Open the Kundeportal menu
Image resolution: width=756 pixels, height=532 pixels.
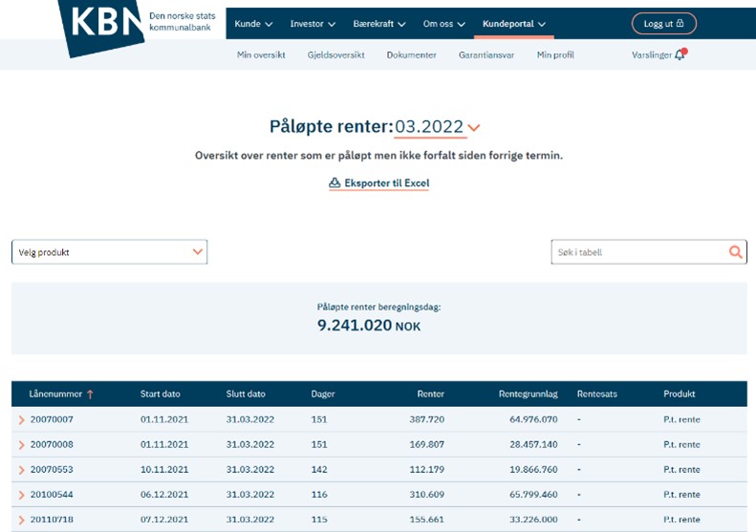514,24
